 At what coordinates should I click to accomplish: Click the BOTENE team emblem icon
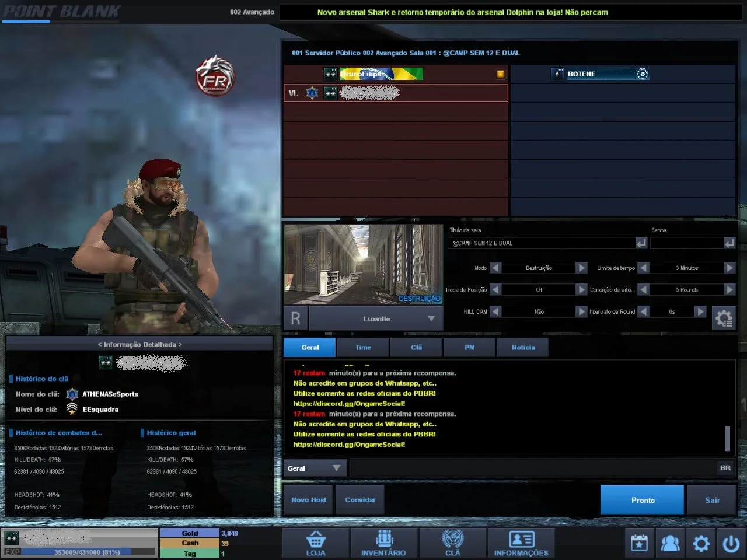point(642,73)
